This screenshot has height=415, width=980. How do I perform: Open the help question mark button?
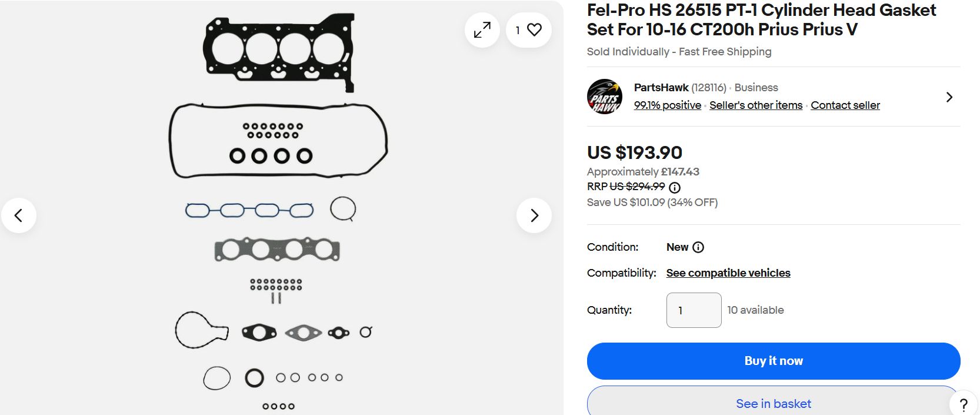[964, 404]
